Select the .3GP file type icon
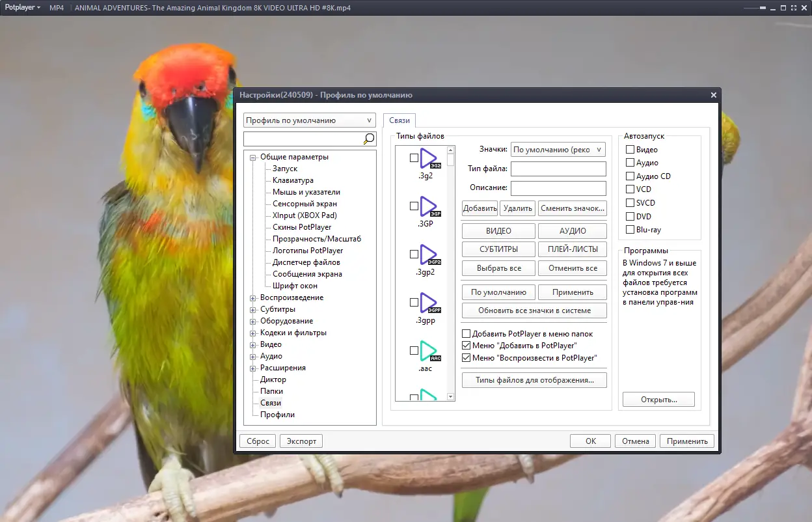812x522 pixels. pos(431,206)
